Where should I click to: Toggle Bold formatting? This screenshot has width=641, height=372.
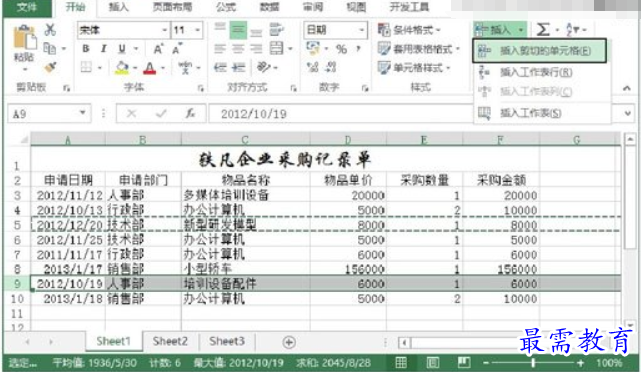point(85,49)
